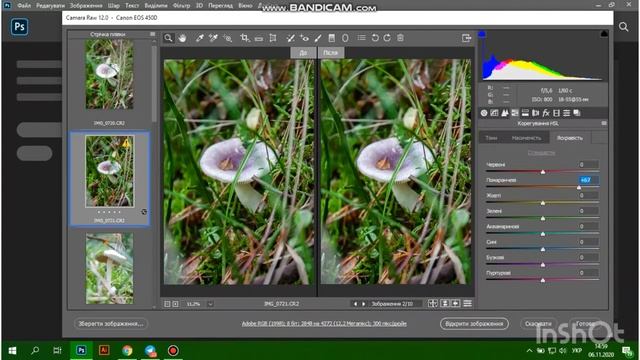This screenshot has width=640, height=360.
Task: Open the filmstrip options menu
Action: [152, 34]
